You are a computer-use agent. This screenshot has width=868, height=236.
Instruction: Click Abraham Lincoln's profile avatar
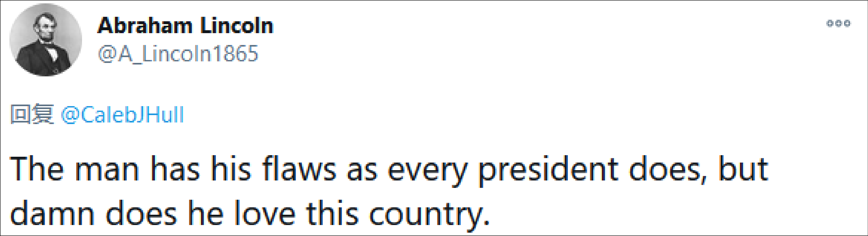46,40
